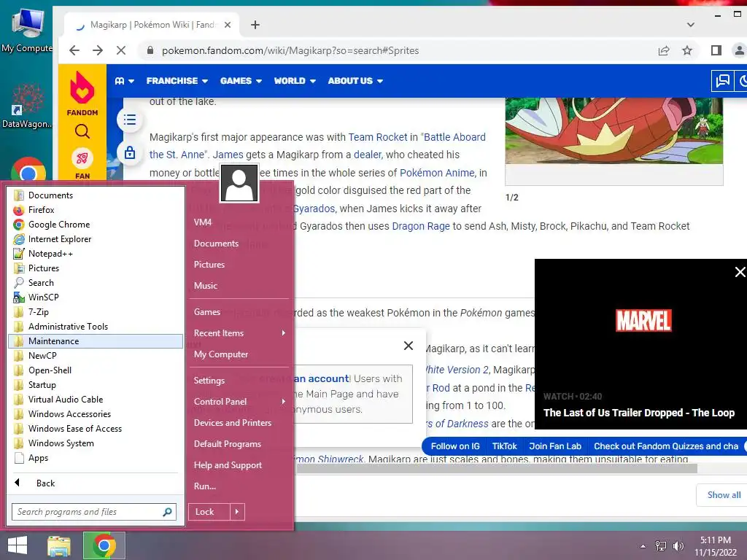This screenshot has width=747, height=560.
Task: Click in Search programs and files field
Action: [x=94, y=512]
